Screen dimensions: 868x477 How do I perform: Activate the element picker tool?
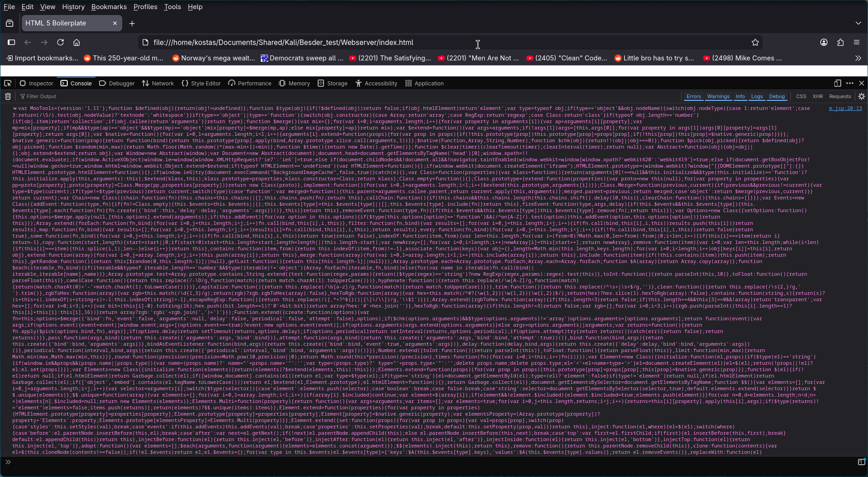pos(8,83)
